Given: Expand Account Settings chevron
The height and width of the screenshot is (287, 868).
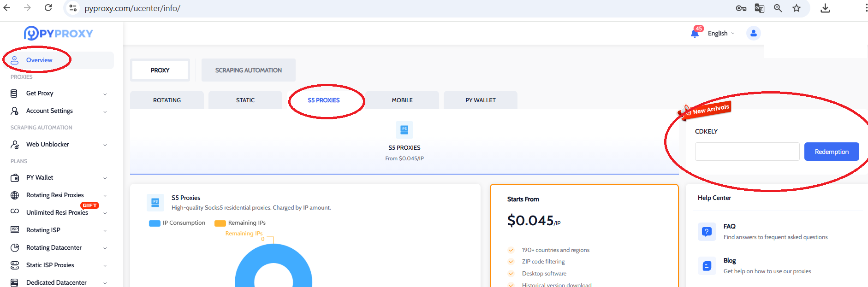Looking at the screenshot, I should pyautogui.click(x=105, y=111).
